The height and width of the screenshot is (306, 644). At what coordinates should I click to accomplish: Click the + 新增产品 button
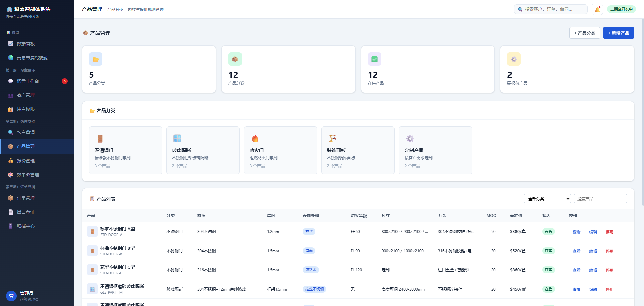pyautogui.click(x=619, y=33)
